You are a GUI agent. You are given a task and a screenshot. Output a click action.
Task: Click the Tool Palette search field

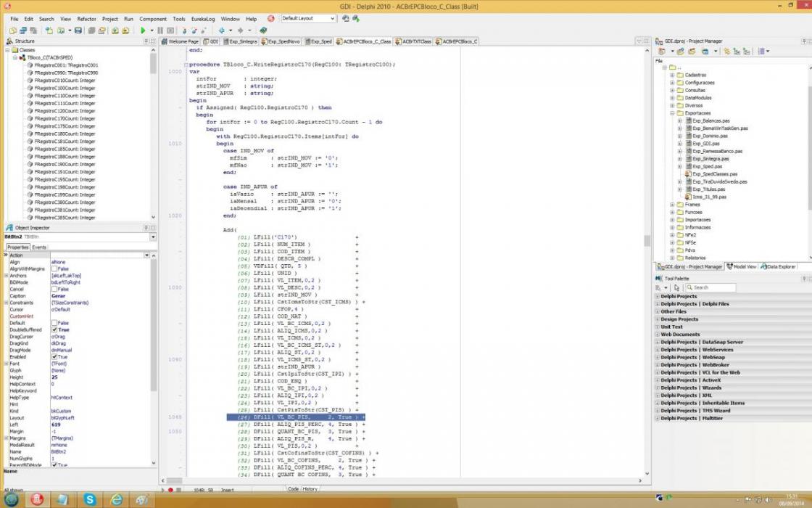click(x=710, y=287)
